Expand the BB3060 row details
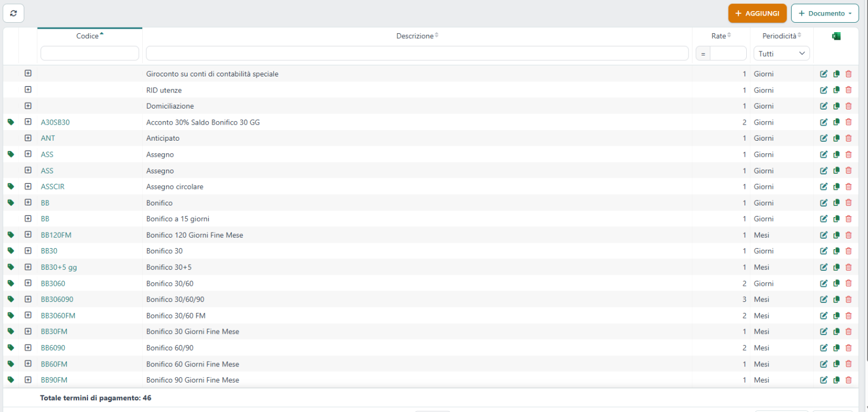Viewport: 868px width, 412px height. (x=28, y=283)
